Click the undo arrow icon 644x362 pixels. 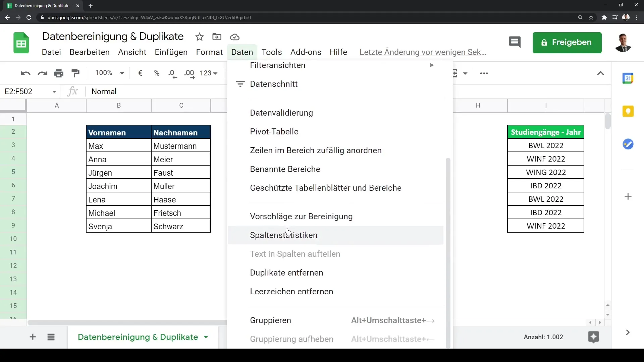[25, 73]
